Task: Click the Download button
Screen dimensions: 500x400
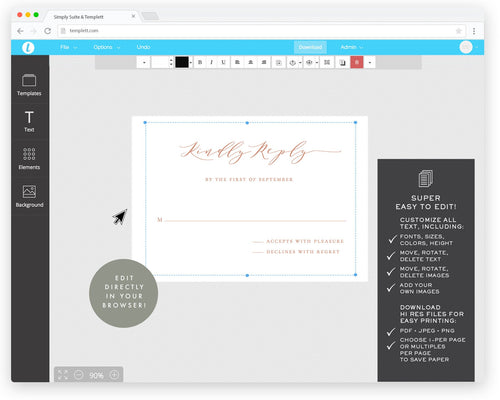Action: tap(310, 47)
